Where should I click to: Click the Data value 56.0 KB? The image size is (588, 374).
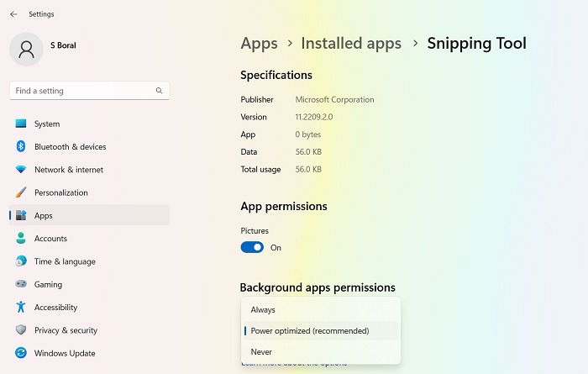(x=308, y=152)
